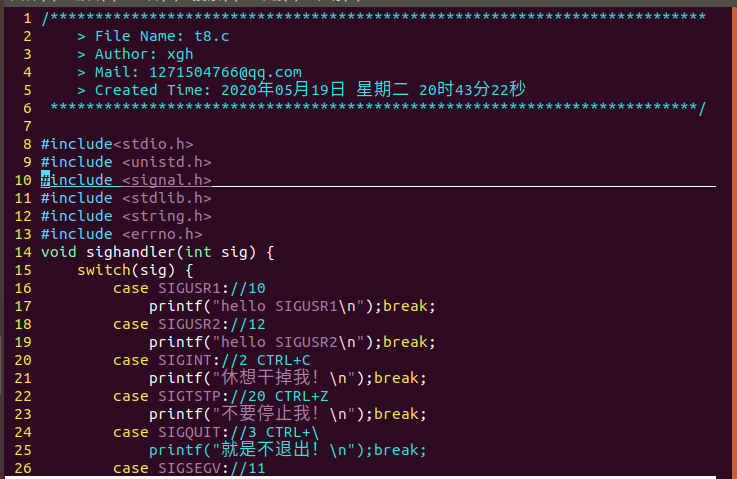Click the <stdlib.h> header name
The height and width of the screenshot is (479, 737).
click(x=166, y=198)
